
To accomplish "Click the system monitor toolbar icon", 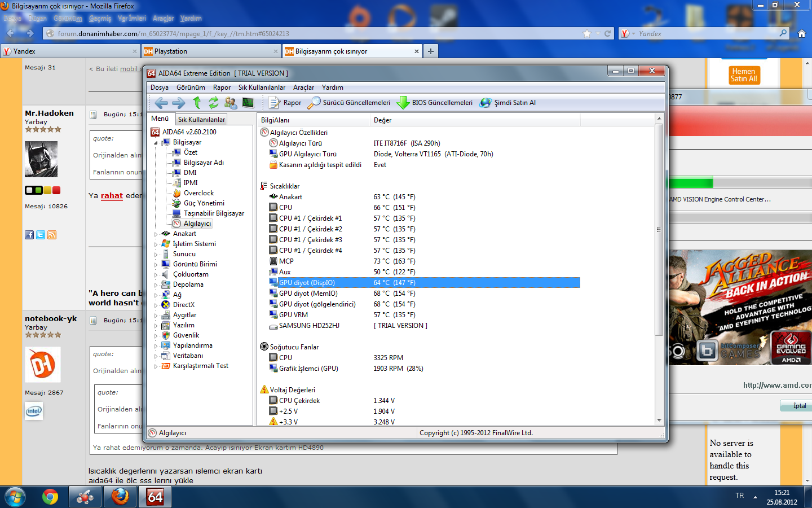I will (248, 102).
